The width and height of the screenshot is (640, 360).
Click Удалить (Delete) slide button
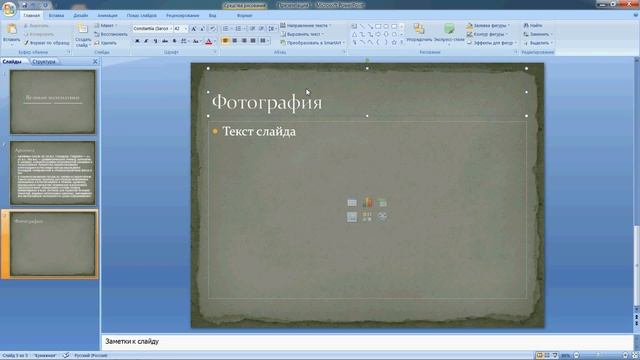tap(106, 43)
